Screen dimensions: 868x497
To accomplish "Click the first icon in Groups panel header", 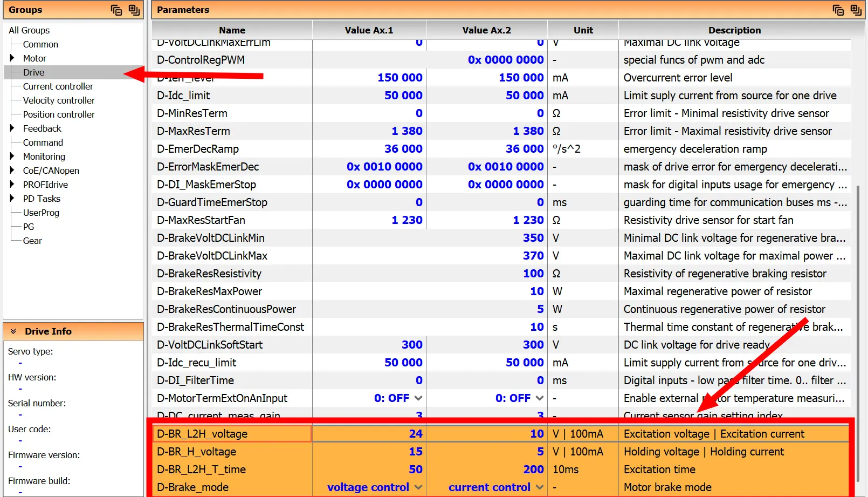I will coord(116,10).
